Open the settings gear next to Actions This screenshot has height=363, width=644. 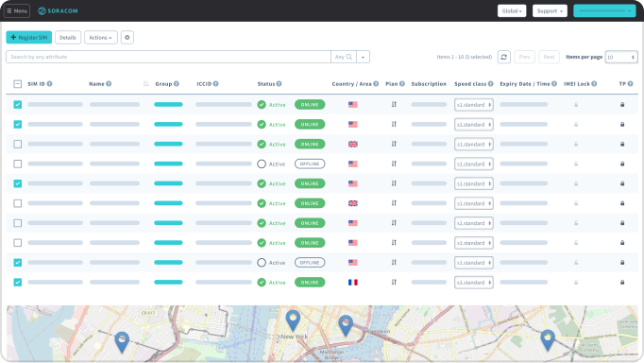point(127,38)
